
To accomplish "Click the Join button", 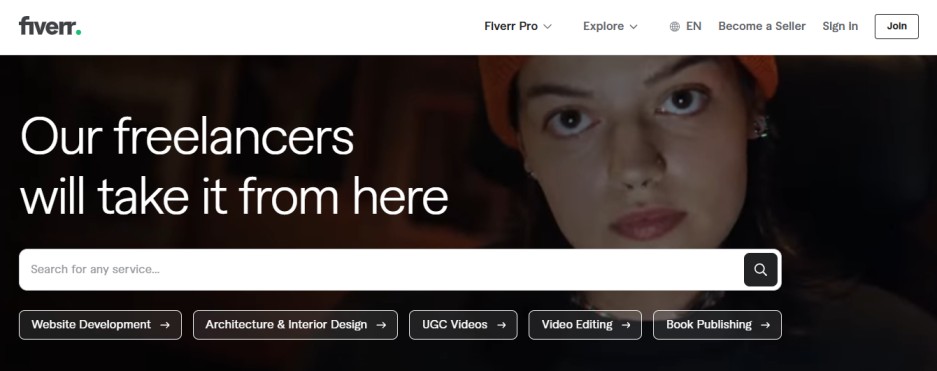I will pyautogui.click(x=896, y=26).
